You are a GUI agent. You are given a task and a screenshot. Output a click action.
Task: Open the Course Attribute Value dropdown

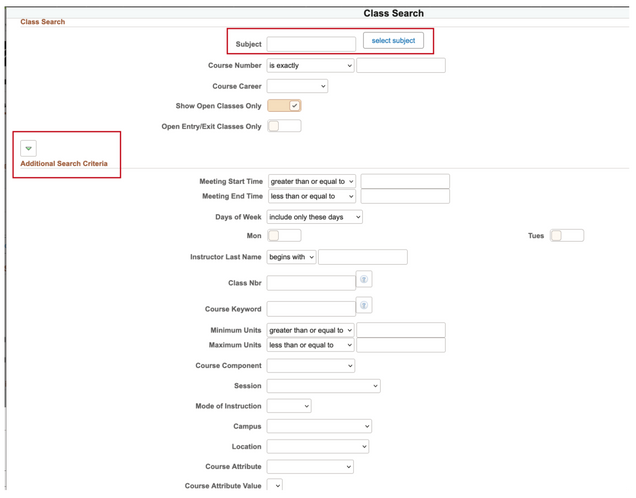click(275, 485)
